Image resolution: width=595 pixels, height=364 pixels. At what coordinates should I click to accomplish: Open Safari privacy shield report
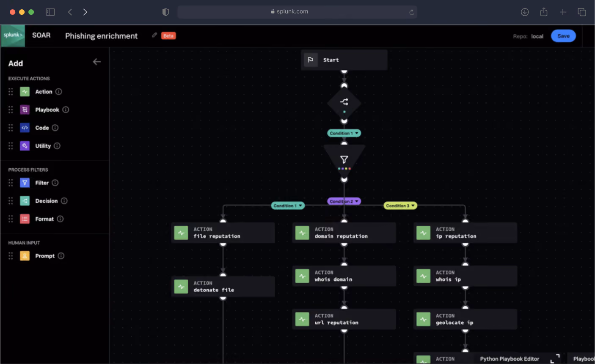165,12
